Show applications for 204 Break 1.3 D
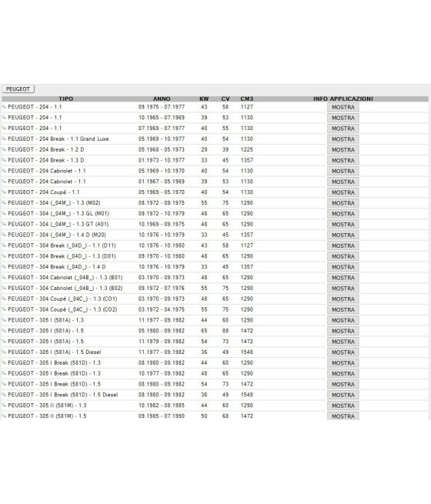431x504 pixels. coord(343,160)
